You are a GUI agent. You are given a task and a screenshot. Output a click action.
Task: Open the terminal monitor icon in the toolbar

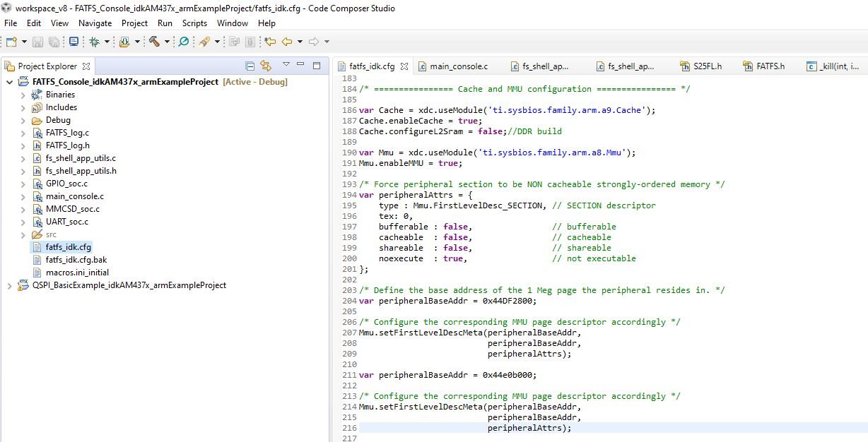click(74, 42)
